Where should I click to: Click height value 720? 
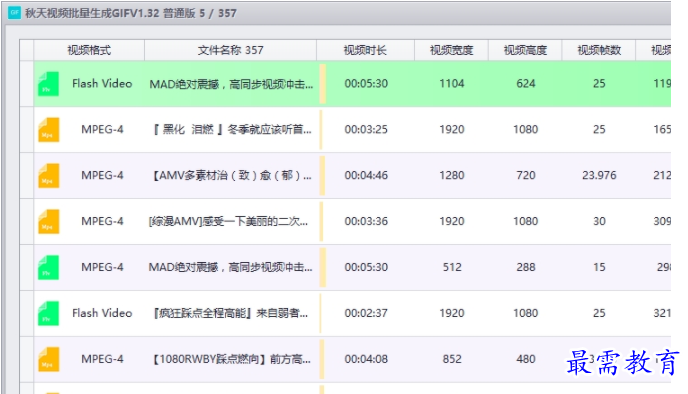tap(526, 176)
